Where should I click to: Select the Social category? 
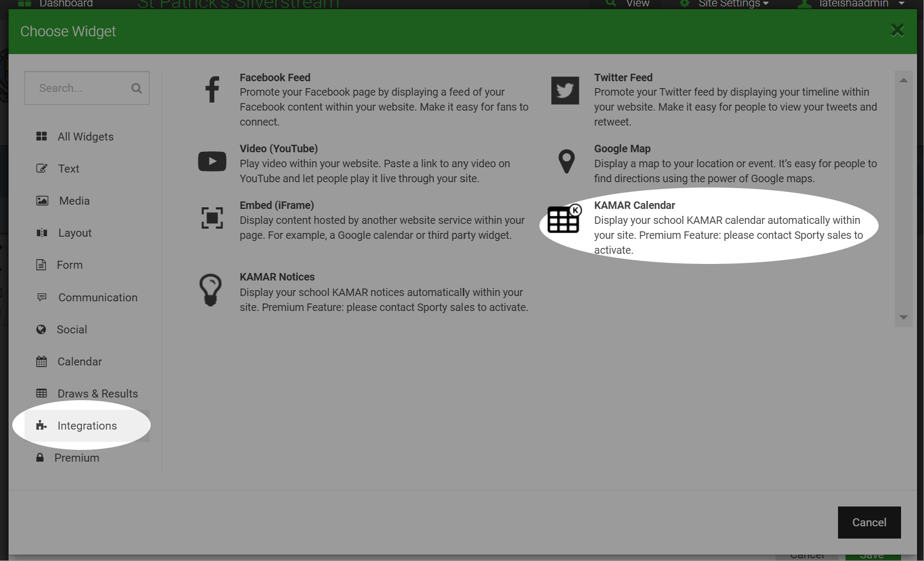tap(87, 330)
